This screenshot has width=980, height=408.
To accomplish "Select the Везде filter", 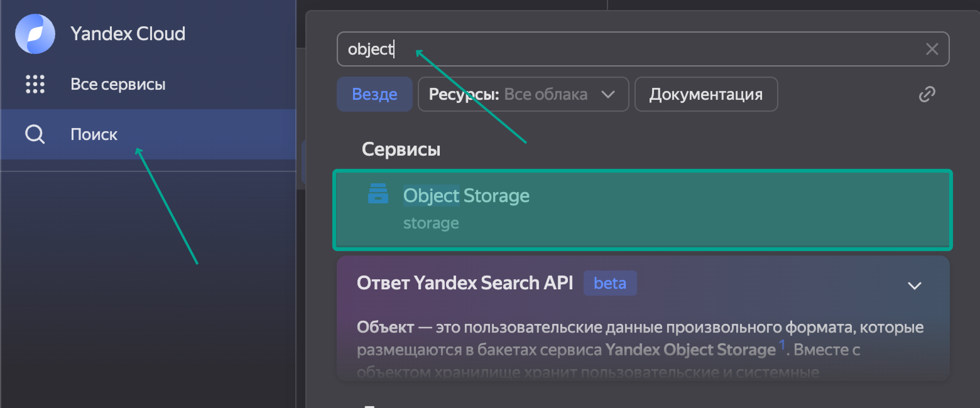I will 374,94.
